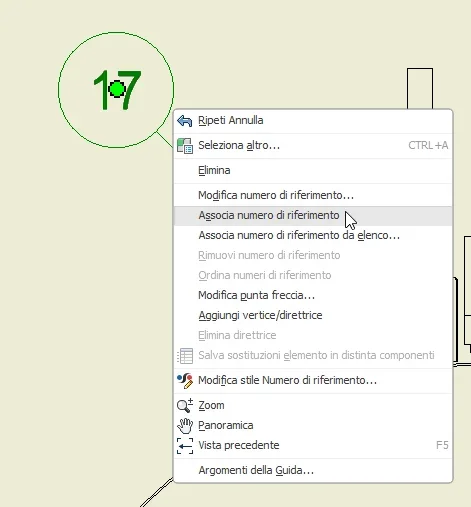Viewport: 471px width, 507px height.
Task: Click the Salva sostituzioni table icon
Action: (x=185, y=356)
